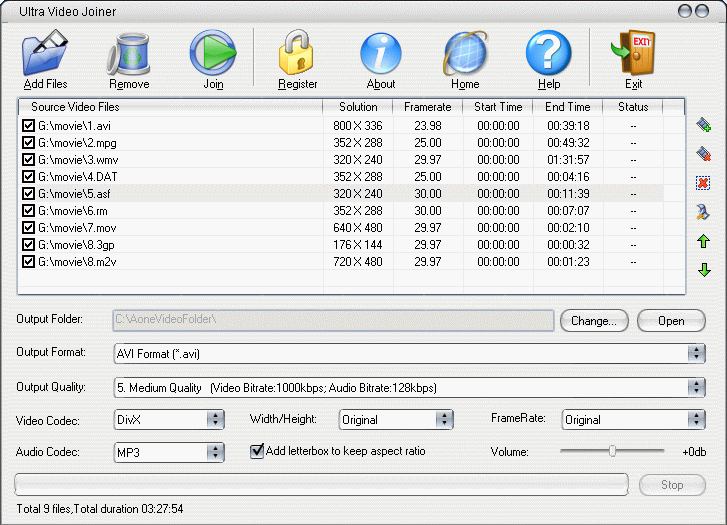Uncheck the G:\movie\1.avi file checkbox
727x525 pixels.
click(28, 126)
